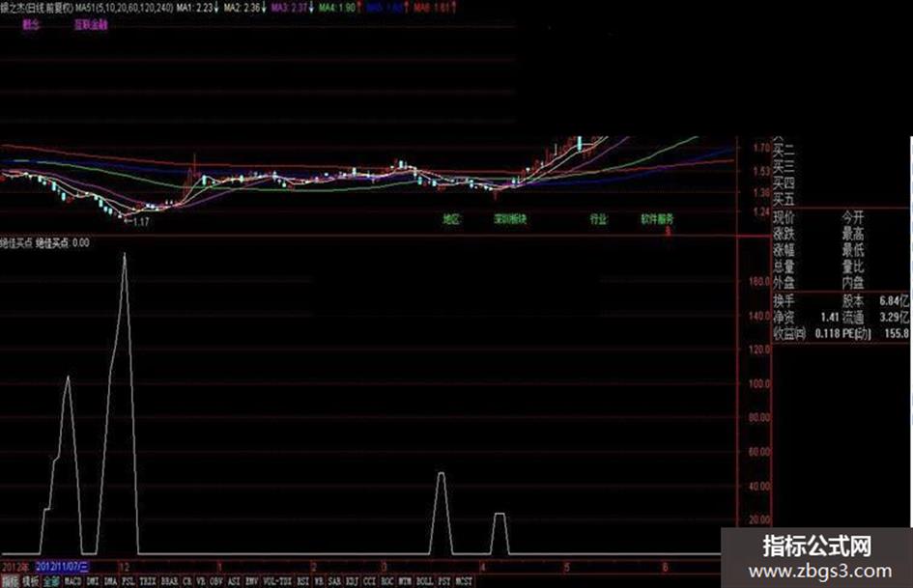
Task: Click the 1.17 low price marker
Action: pyautogui.click(x=141, y=222)
